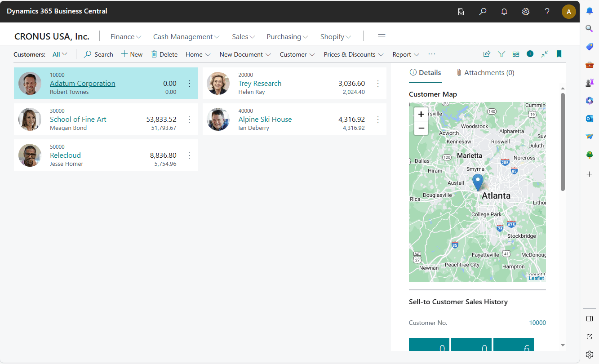Viewport: 599px width, 364px height.
Task: Expand the Prices & Discounts dropdown
Action: [x=353, y=54]
